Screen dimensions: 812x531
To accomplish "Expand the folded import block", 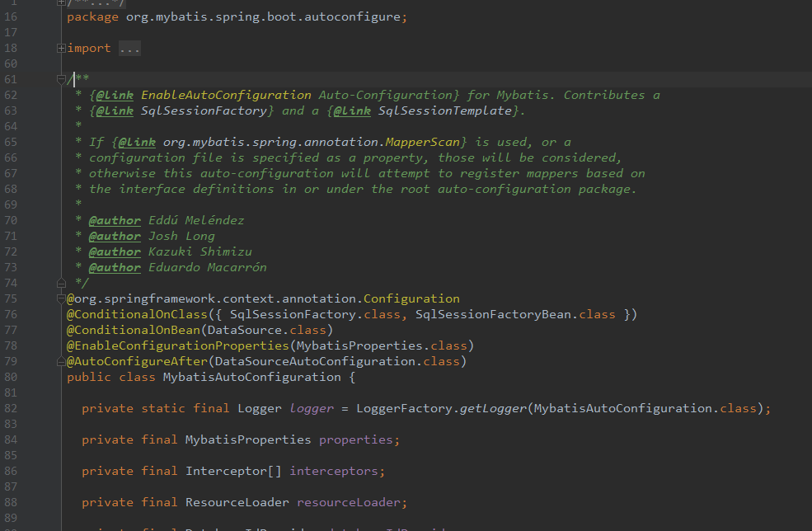I will click(x=61, y=48).
